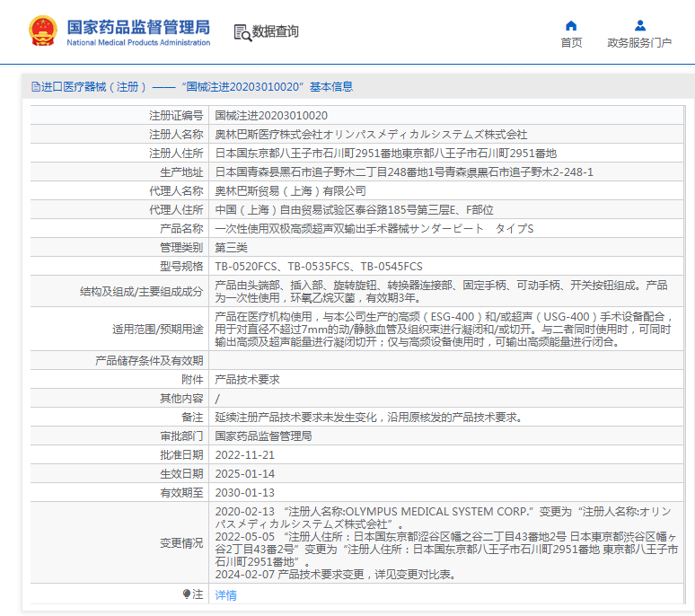Select the 2024-02-07 产品技术要求变更 entry

336,575
